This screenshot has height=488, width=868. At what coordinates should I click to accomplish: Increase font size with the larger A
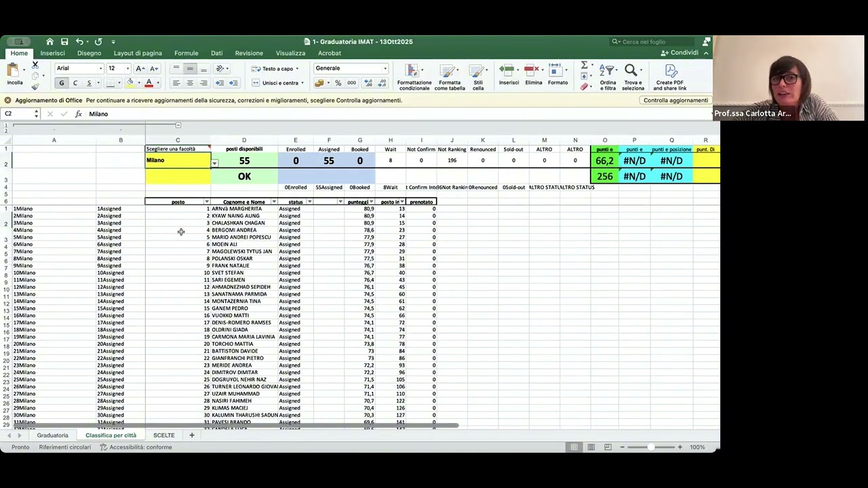pyautogui.click(x=139, y=68)
